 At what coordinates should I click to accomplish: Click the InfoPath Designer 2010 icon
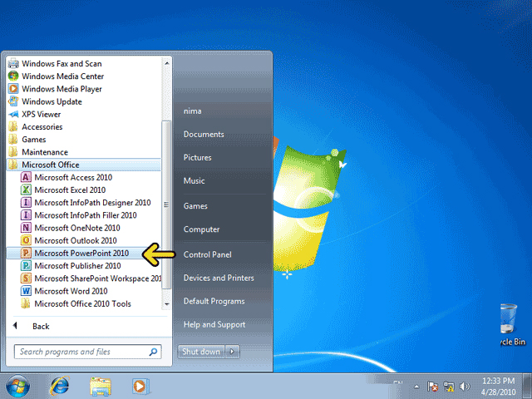26,203
